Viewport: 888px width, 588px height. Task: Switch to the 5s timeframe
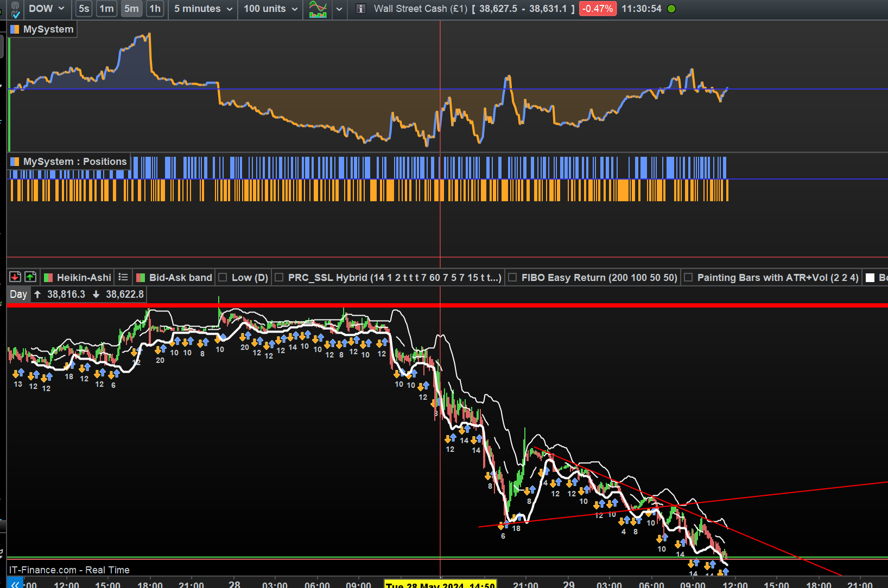coord(84,9)
